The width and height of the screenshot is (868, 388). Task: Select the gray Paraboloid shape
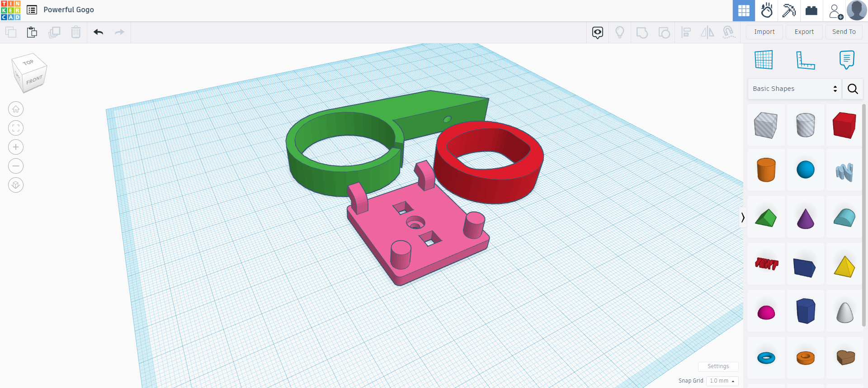844,312
